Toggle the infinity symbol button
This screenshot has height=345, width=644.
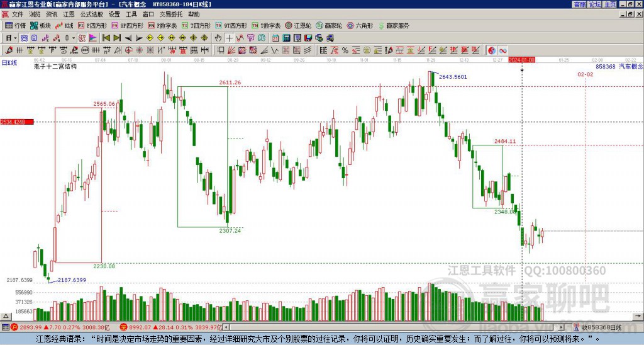coord(502,50)
